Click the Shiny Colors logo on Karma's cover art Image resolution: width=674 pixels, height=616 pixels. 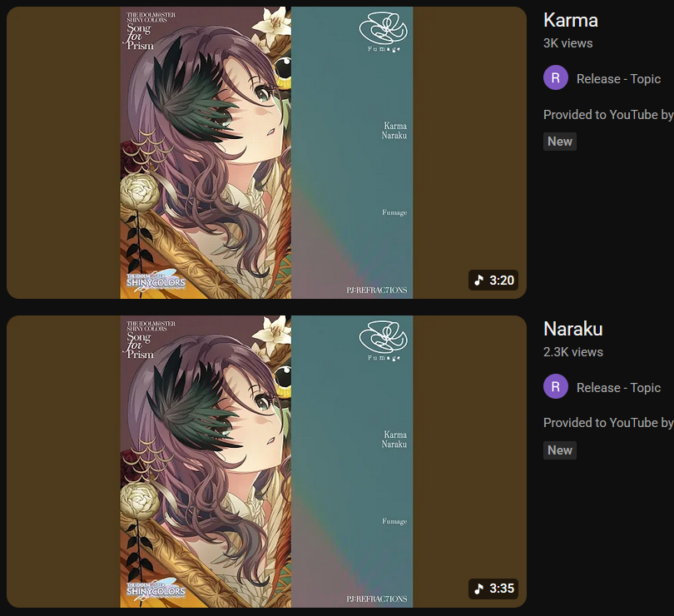click(x=156, y=281)
